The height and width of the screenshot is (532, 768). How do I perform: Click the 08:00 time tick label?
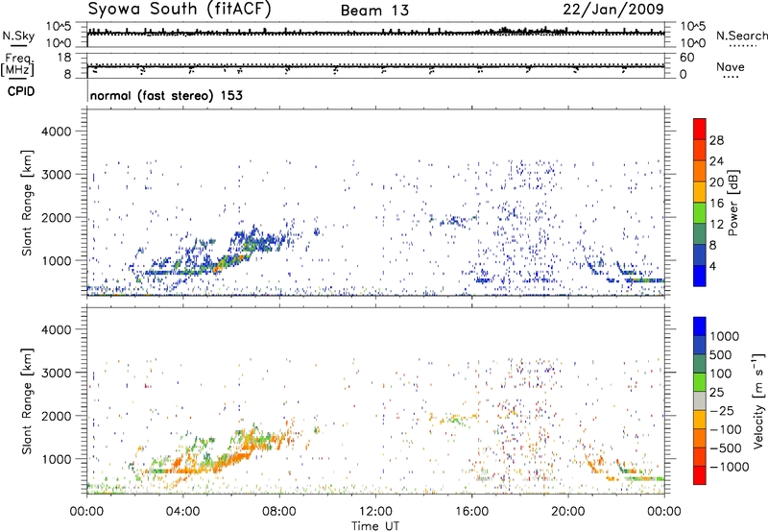(x=278, y=512)
